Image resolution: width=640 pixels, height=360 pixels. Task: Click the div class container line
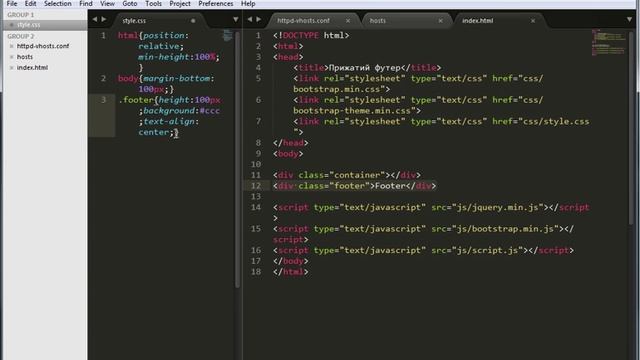347,175
